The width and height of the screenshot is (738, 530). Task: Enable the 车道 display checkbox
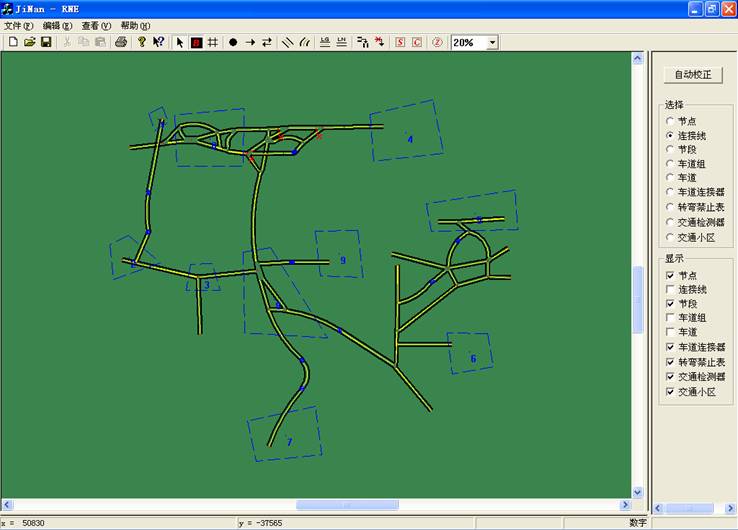[670, 332]
